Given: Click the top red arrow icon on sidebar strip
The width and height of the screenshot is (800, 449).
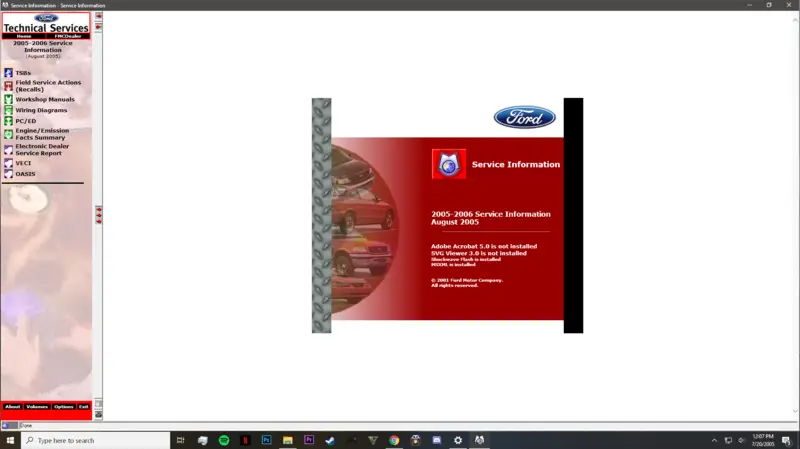Looking at the screenshot, I should (x=98, y=16).
